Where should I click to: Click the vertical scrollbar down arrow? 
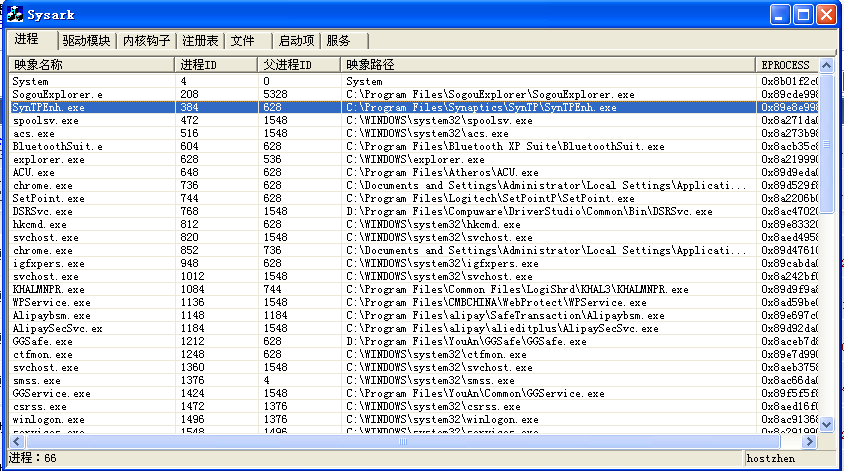[x=826, y=424]
